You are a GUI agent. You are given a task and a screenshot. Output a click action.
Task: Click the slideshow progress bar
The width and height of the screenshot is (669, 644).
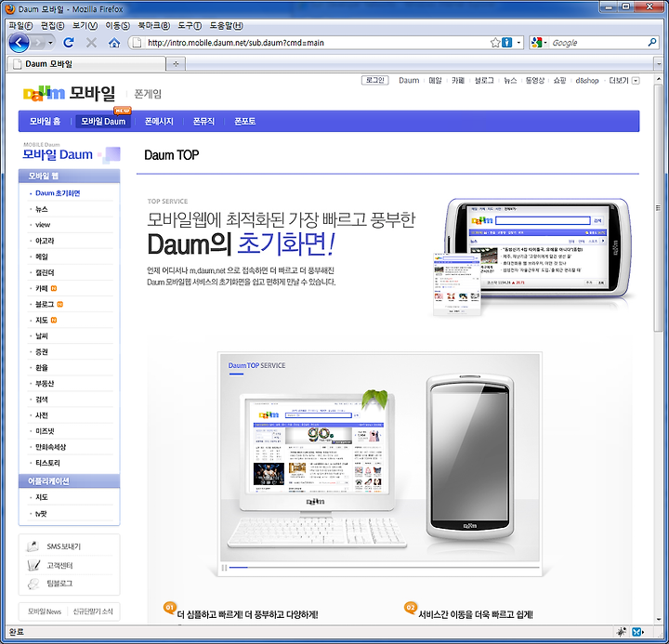click(385, 568)
